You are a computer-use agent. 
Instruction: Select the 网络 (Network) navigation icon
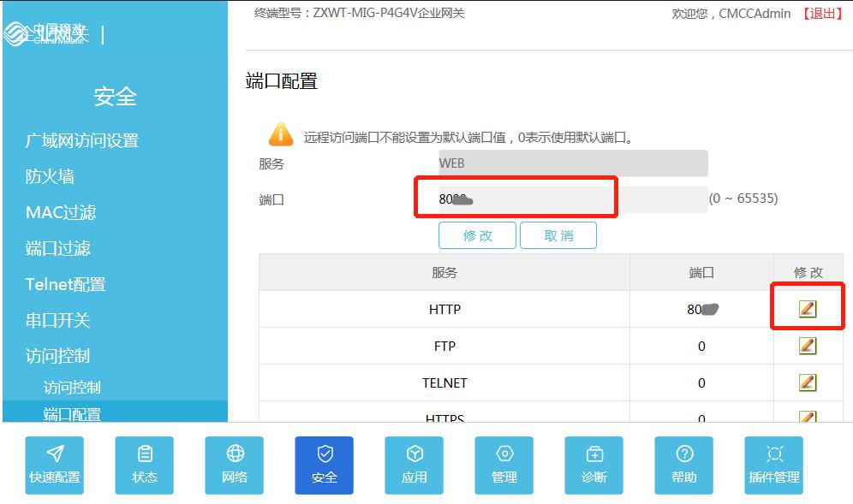(x=234, y=465)
